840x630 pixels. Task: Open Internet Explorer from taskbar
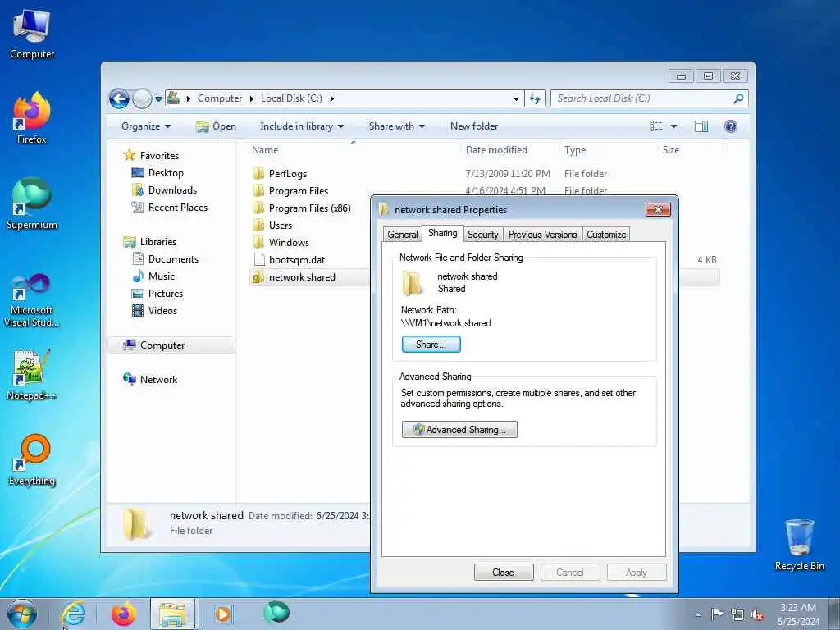click(x=73, y=614)
